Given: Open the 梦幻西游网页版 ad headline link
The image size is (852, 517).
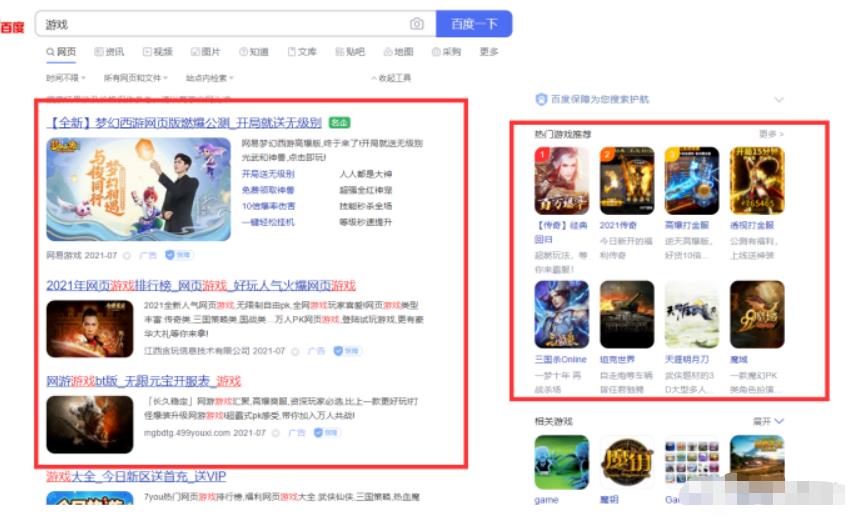Looking at the screenshot, I should coord(184,122).
